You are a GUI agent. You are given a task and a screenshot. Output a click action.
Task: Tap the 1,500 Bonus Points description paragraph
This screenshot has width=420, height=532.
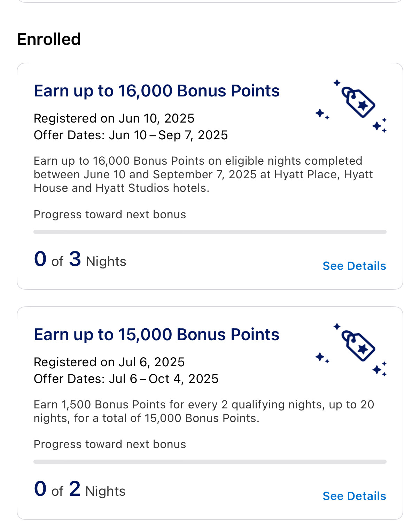tap(204, 411)
